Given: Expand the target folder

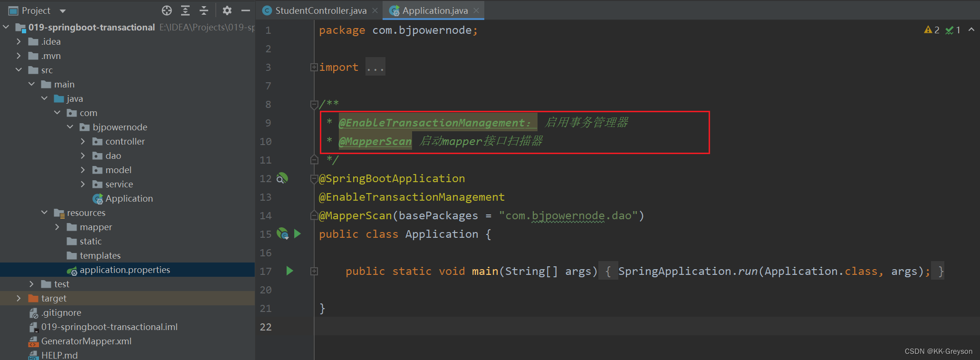Looking at the screenshot, I should click(x=19, y=298).
